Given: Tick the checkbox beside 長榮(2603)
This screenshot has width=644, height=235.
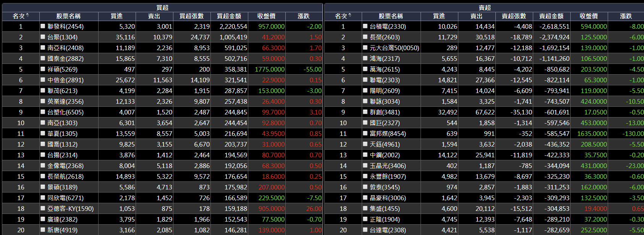Looking at the screenshot, I should (x=365, y=37).
